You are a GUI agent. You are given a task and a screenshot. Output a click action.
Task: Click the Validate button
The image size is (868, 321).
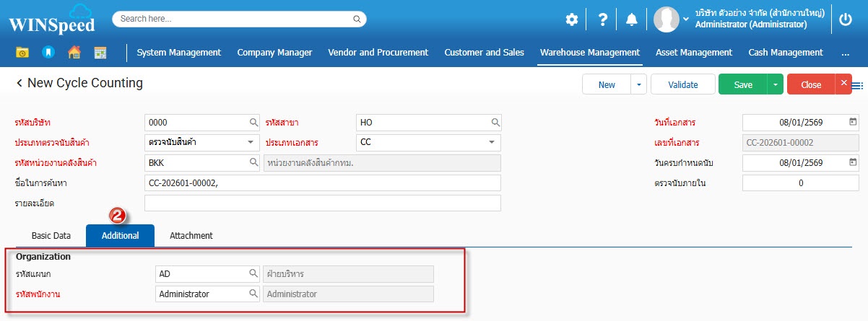[682, 84]
